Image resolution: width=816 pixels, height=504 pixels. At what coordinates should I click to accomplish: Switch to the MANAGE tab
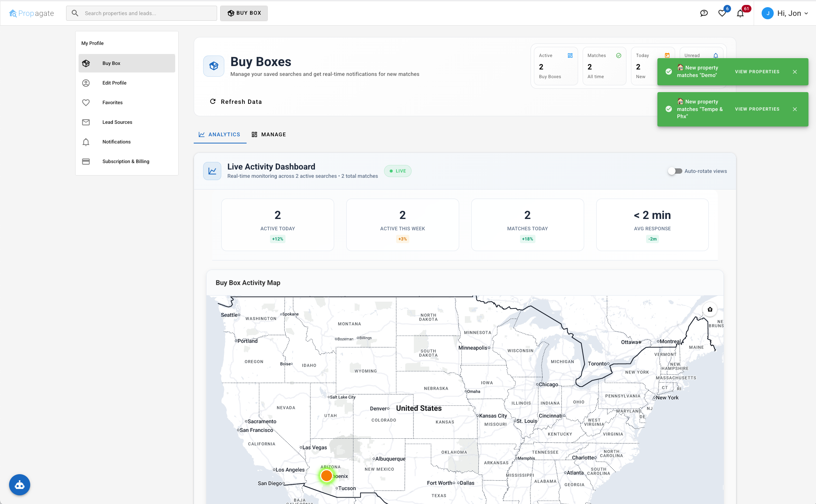[x=268, y=134]
